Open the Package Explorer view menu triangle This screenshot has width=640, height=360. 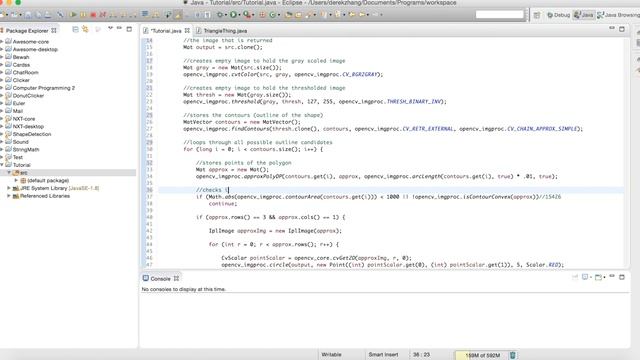(x=110, y=28)
